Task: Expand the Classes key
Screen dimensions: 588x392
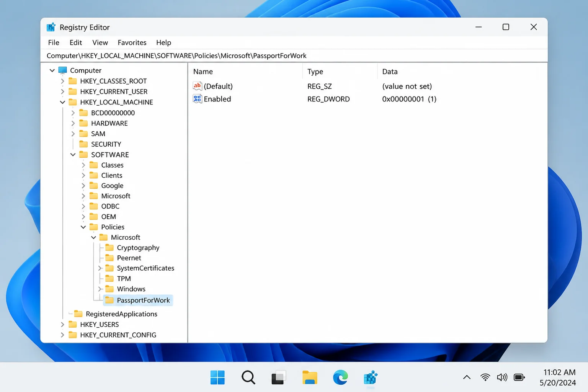Action: click(83, 165)
